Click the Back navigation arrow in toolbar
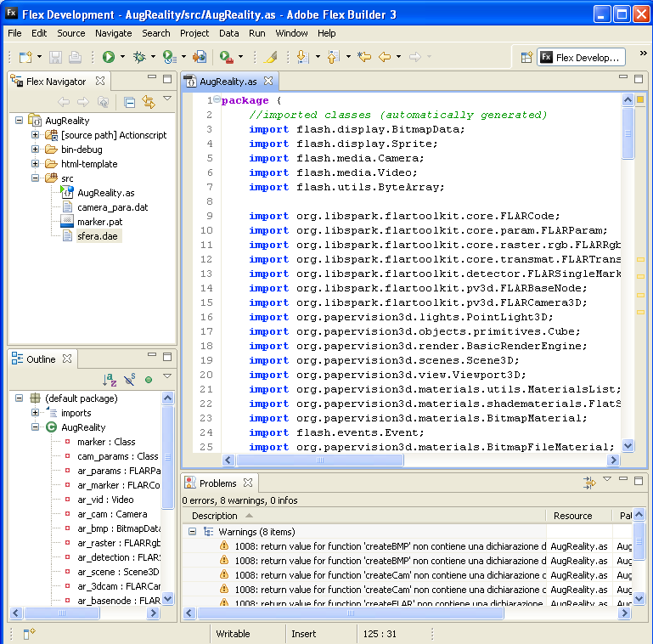 385,57
